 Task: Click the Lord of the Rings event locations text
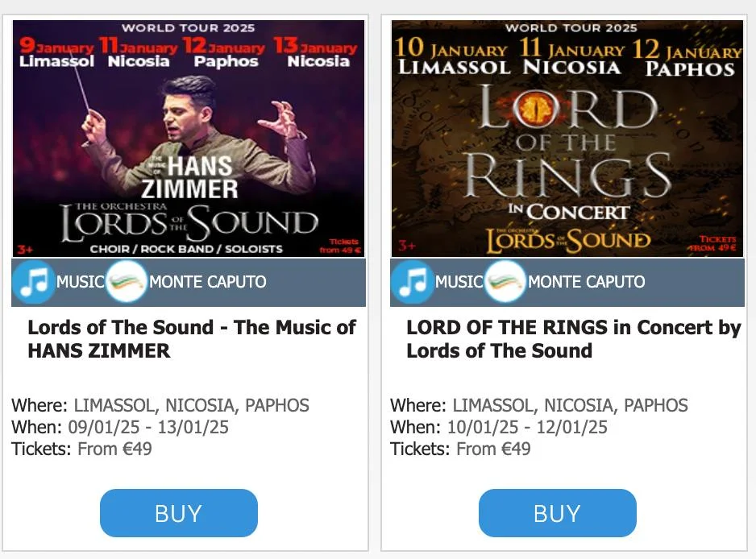coord(570,406)
